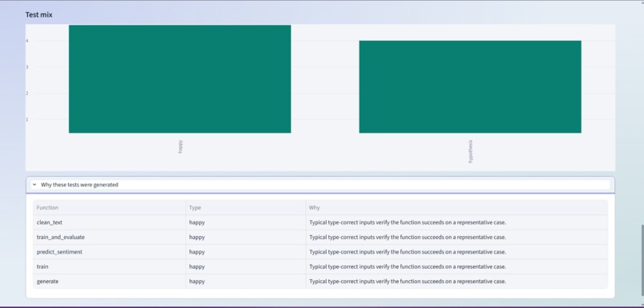Select the 'generate' function cell
Screen dimensions: 644x308
109,282
